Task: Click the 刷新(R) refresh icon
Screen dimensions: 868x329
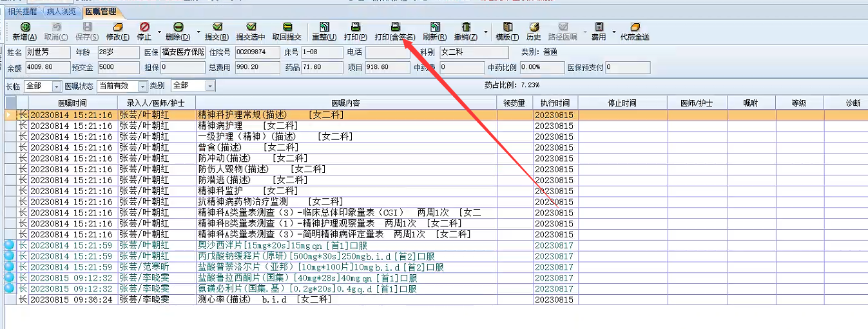Action: pos(435,27)
